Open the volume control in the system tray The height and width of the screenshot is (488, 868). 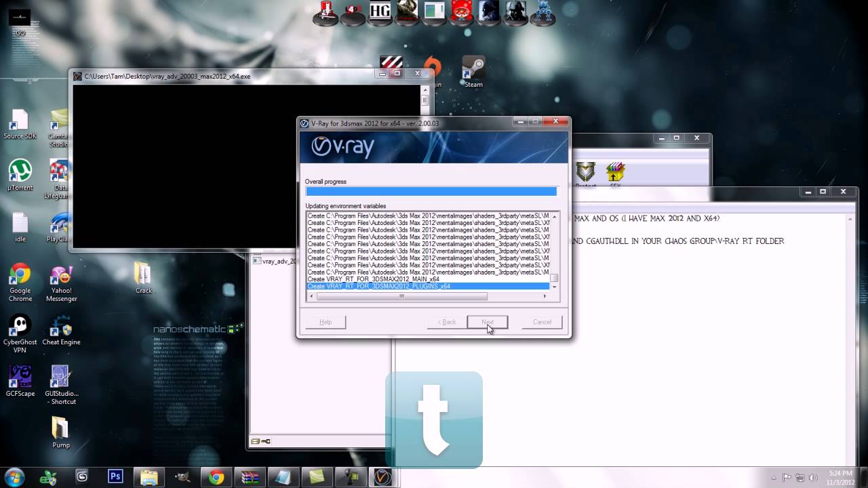[x=813, y=477]
